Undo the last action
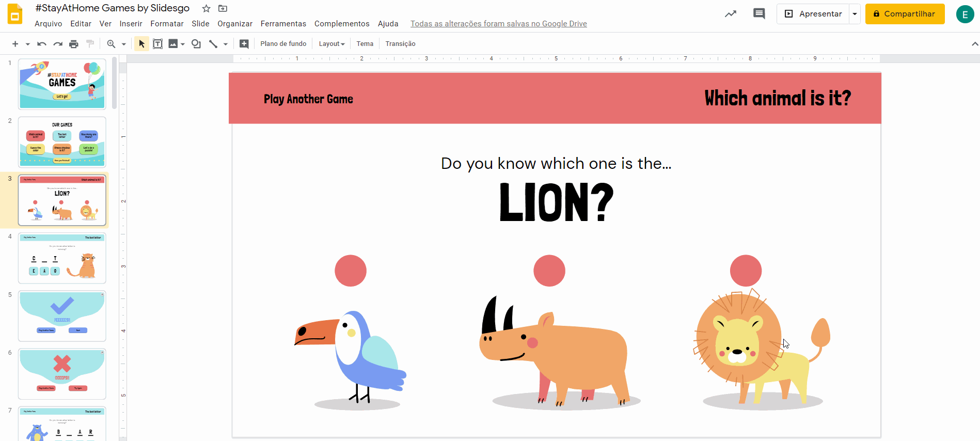Viewport: 980px width, 441px height. coord(41,44)
